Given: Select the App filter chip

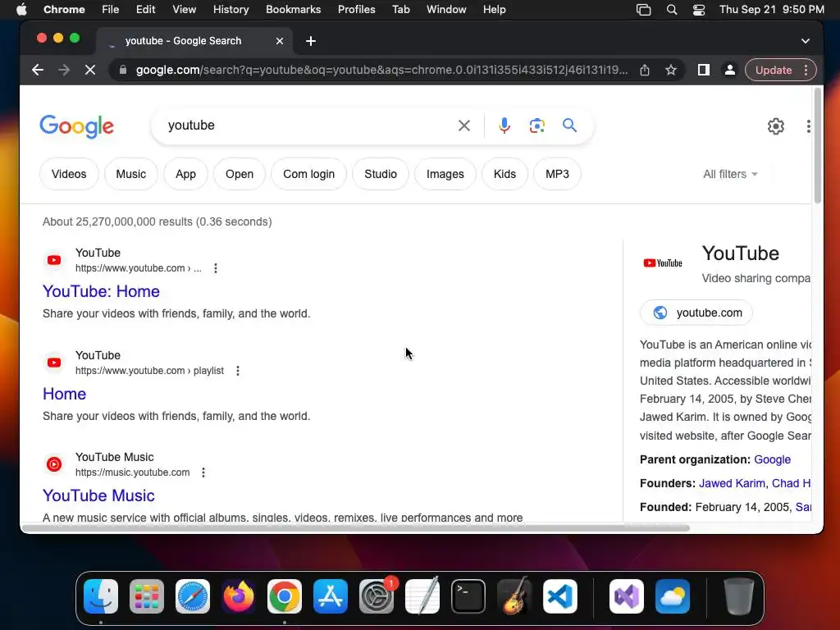Looking at the screenshot, I should tap(185, 174).
